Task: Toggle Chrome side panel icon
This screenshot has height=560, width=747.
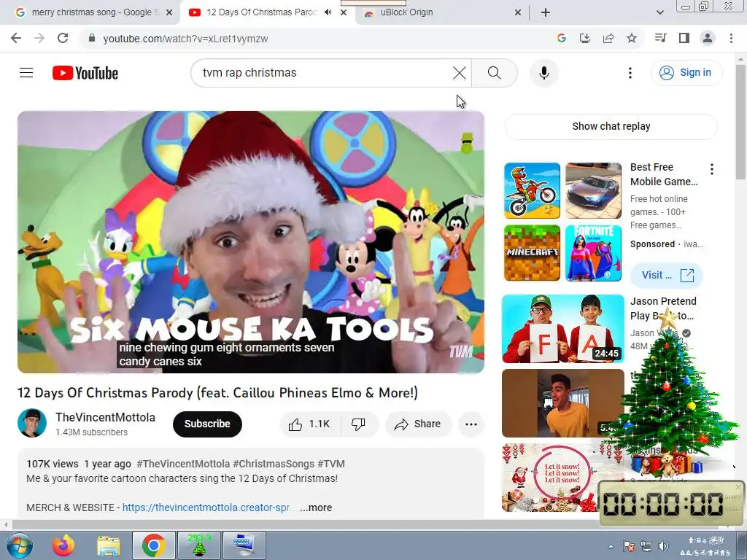Action: pos(684,38)
